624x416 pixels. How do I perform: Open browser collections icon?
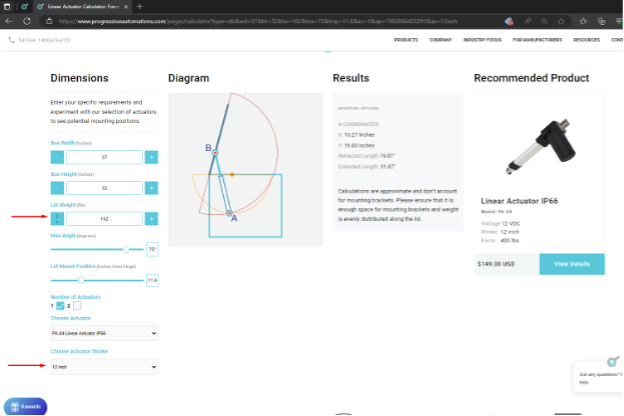(x=601, y=21)
